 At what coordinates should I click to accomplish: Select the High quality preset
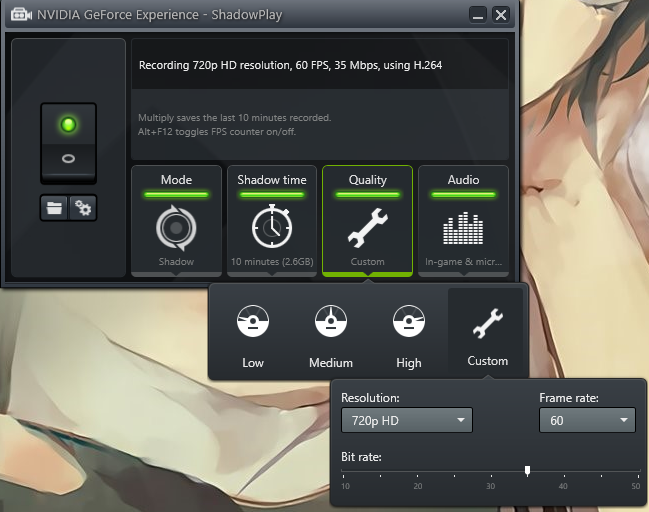click(409, 336)
